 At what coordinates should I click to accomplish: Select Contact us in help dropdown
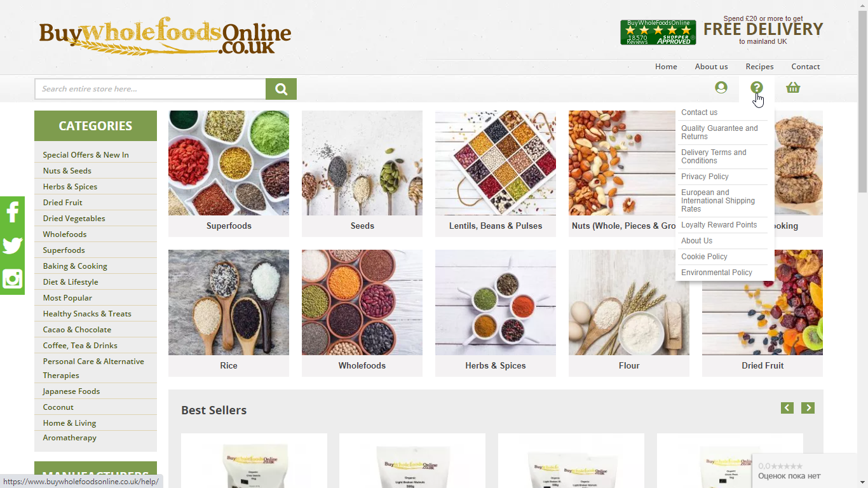[x=699, y=112]
